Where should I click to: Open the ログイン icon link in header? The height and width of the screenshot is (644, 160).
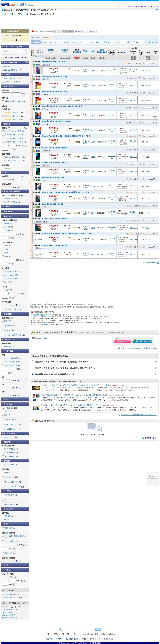[x=123, y=6]
